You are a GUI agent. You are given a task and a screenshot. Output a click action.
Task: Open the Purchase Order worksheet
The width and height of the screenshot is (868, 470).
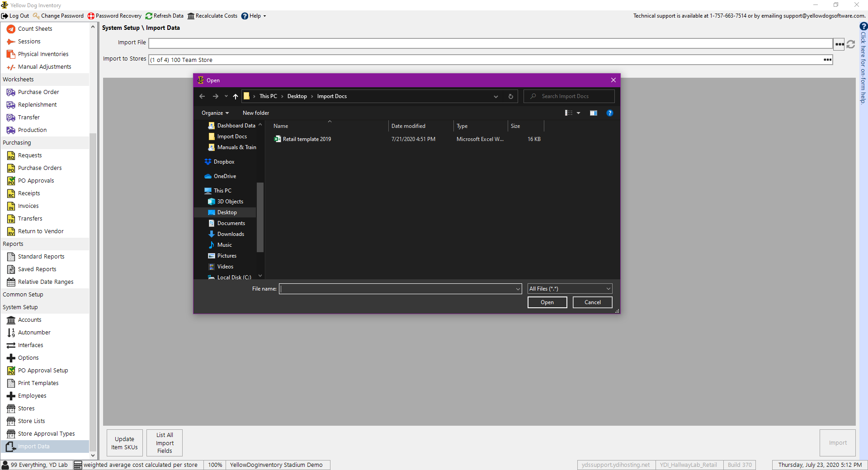[x=38, y=92]
